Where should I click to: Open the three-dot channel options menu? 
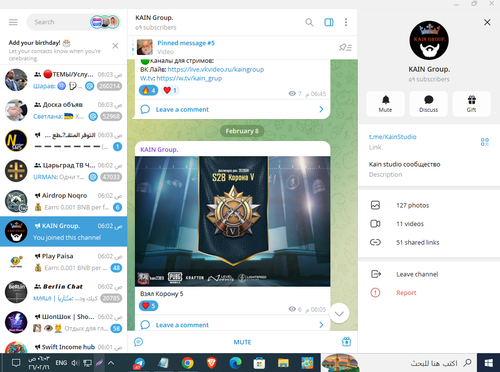coord(346,22)
